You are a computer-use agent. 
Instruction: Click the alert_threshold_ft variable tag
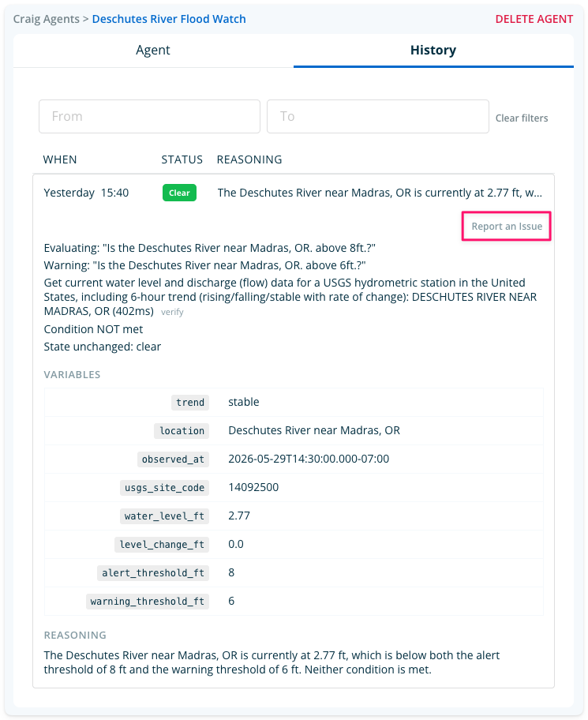click(x=153, y=573)
